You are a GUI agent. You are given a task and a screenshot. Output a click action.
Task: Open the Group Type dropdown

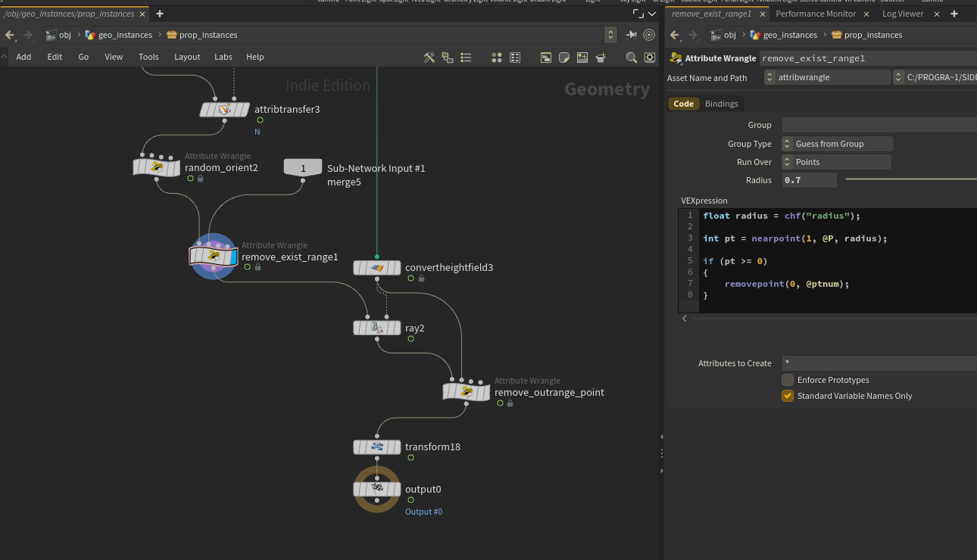point(838,144)
